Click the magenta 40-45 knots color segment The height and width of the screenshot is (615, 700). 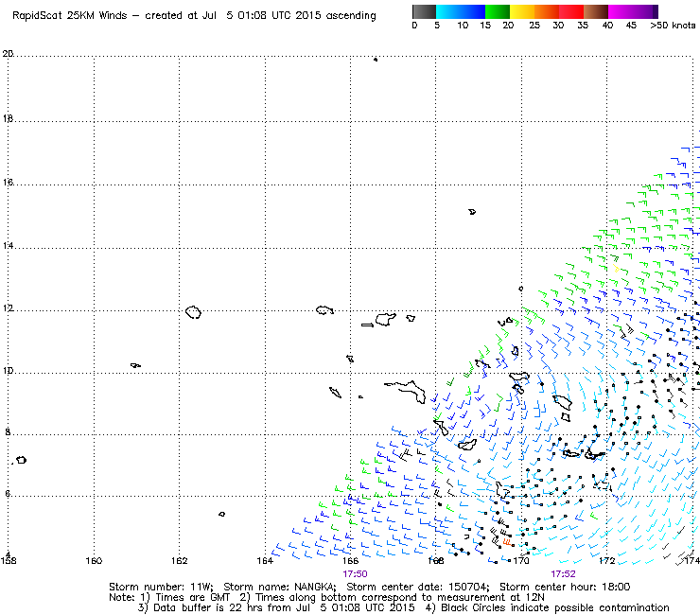[x=621, y=11]
